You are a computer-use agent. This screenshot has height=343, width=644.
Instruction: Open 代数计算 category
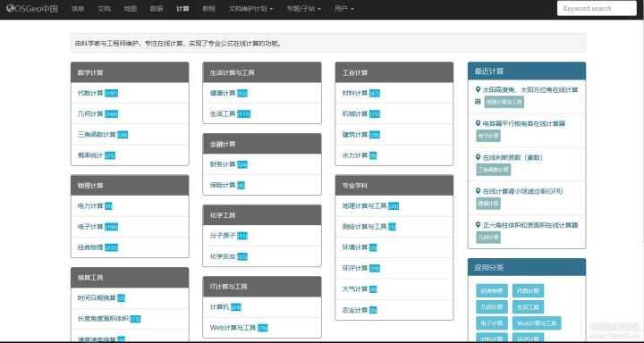pos(90,93)
